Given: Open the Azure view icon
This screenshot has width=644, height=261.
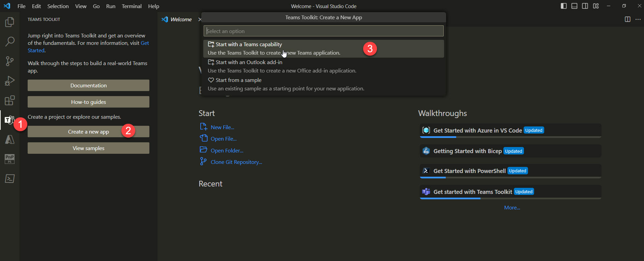Looking at the screenshot, I should [x=10, y=139].
